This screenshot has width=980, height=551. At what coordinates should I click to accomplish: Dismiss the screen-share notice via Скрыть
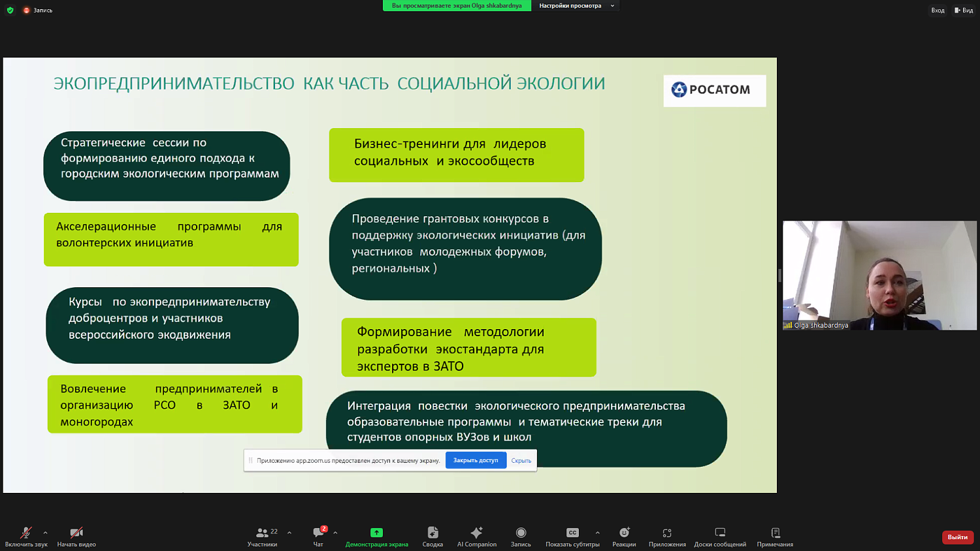(x=521, y=460)
